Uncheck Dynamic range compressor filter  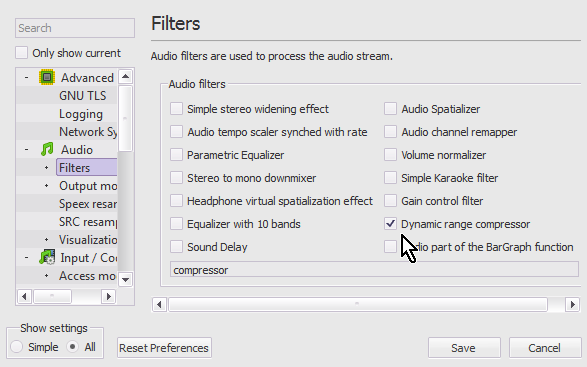point(390,224)
